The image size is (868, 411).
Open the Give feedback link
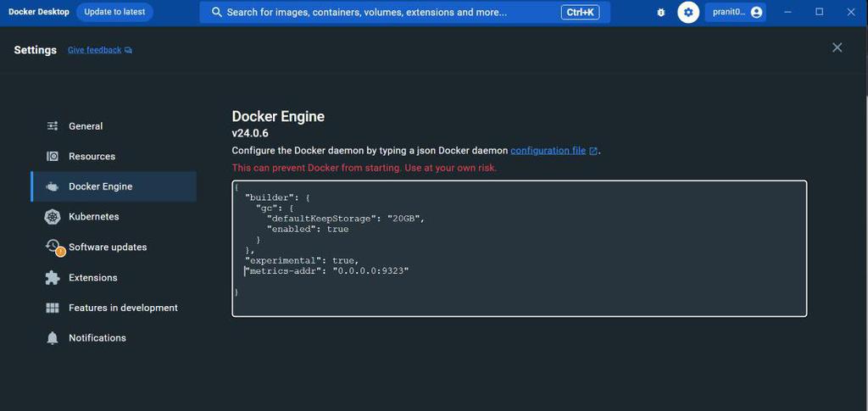click(94, 50)
